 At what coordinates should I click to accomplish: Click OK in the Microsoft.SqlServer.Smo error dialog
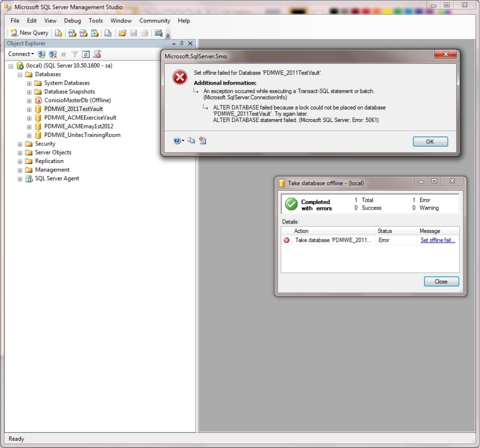click(x=430, y=141)
